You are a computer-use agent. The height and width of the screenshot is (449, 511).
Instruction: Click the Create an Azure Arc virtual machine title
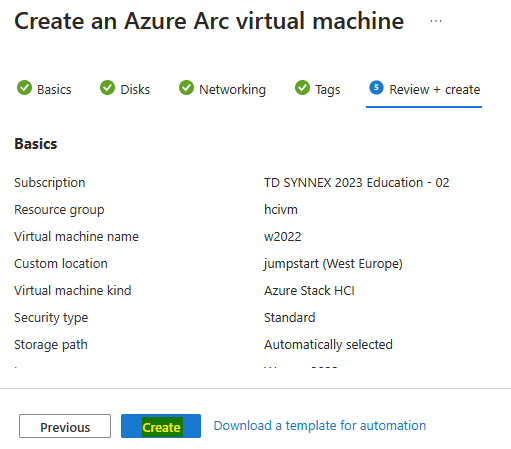click(209, 21)
